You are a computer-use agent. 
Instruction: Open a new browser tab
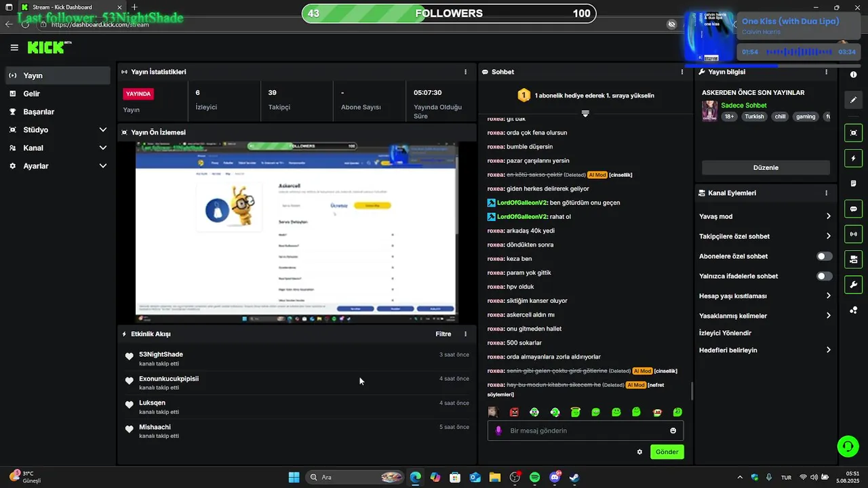click(x=134, y=7)
